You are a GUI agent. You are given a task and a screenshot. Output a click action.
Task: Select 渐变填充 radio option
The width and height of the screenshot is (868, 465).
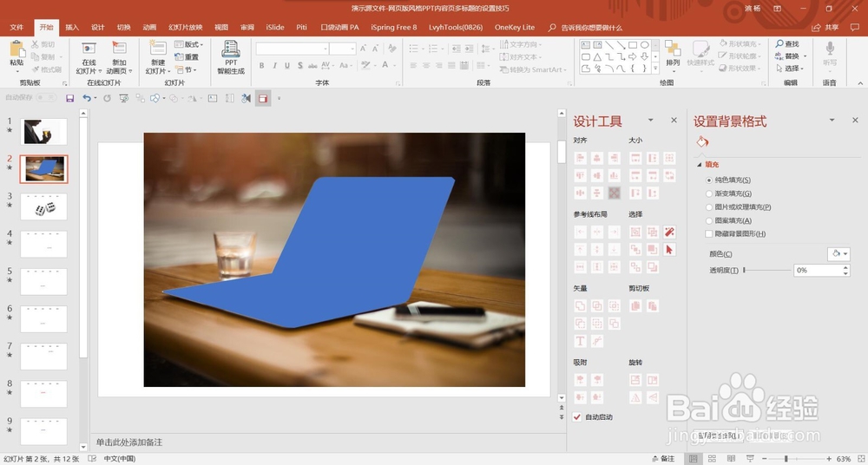[709, 193]
